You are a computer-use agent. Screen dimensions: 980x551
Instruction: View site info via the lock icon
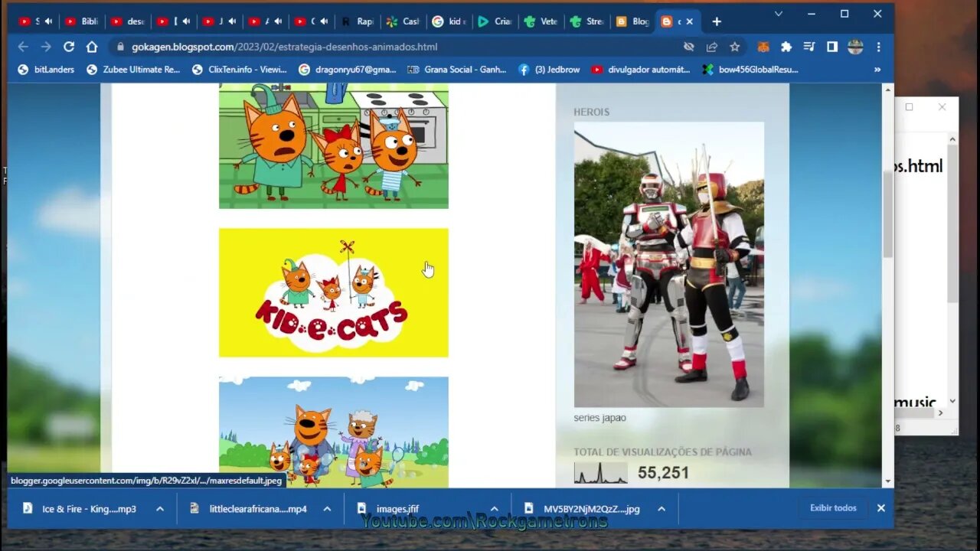pos(120,47)
